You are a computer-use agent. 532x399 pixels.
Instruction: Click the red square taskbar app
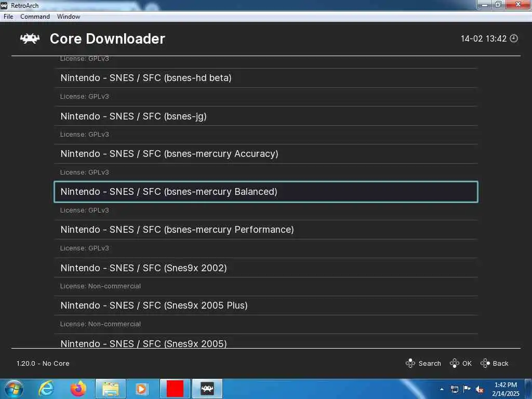point(175,389)
